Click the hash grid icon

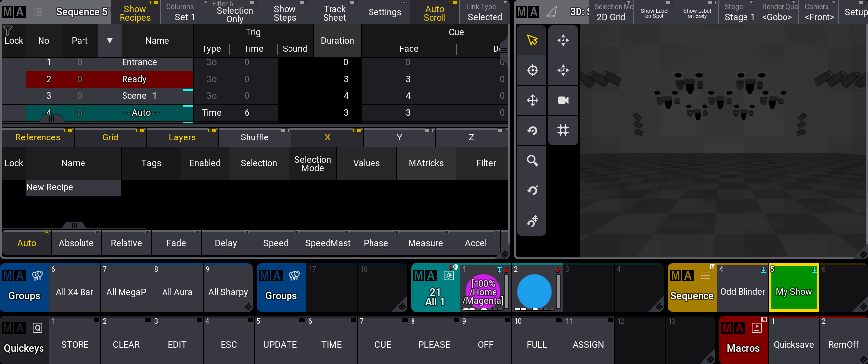click(563, 131)
